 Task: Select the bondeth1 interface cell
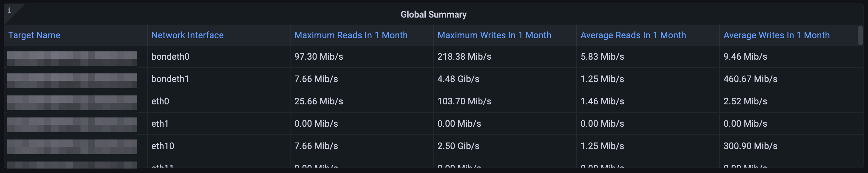[170, 79]
